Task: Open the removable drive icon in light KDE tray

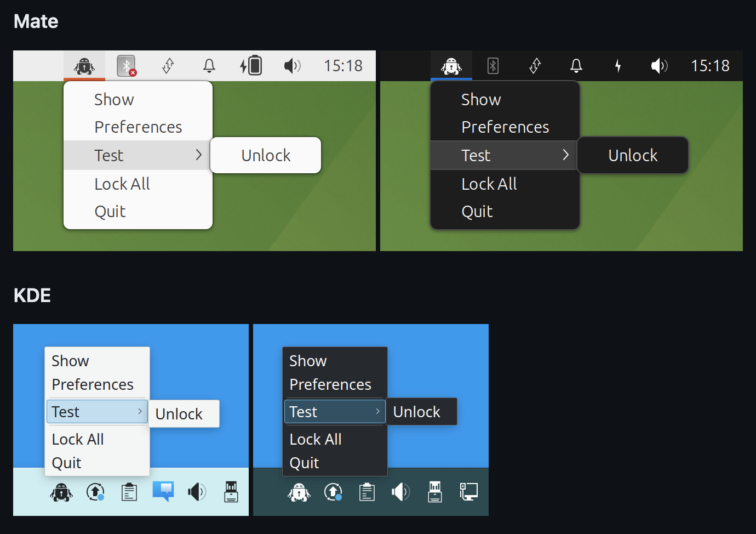Action: (231, 492)
